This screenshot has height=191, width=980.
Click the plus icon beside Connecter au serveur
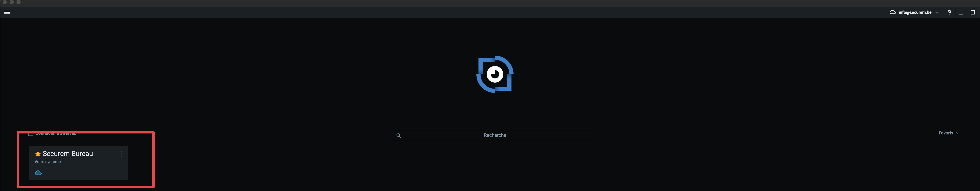(x=31, y=133)
